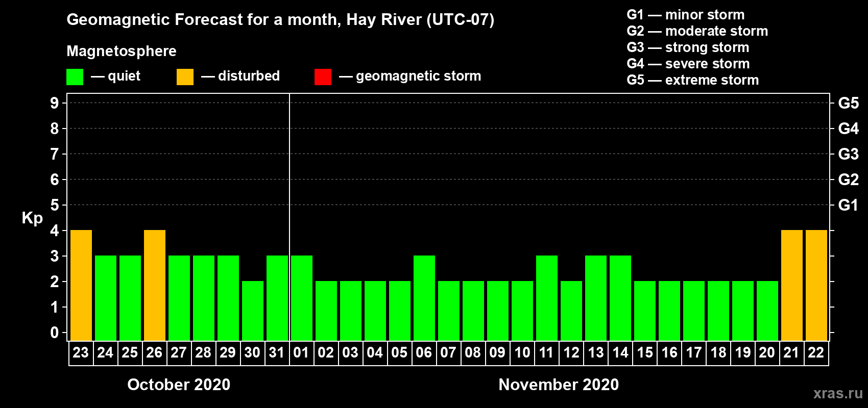Click the green bar for November 06
This screenshot has width=868, height=408.
click(x=424, y=298)
